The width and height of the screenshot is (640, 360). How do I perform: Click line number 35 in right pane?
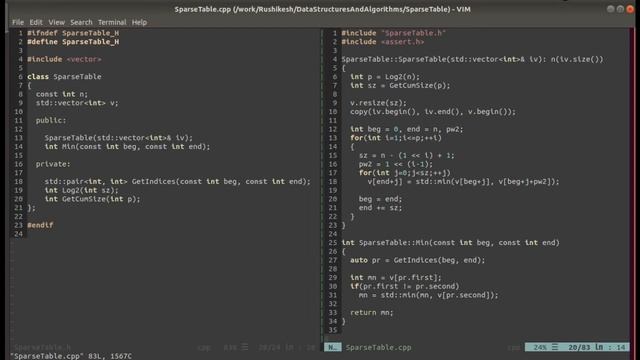pyautogui.click(x=333, y=330)
